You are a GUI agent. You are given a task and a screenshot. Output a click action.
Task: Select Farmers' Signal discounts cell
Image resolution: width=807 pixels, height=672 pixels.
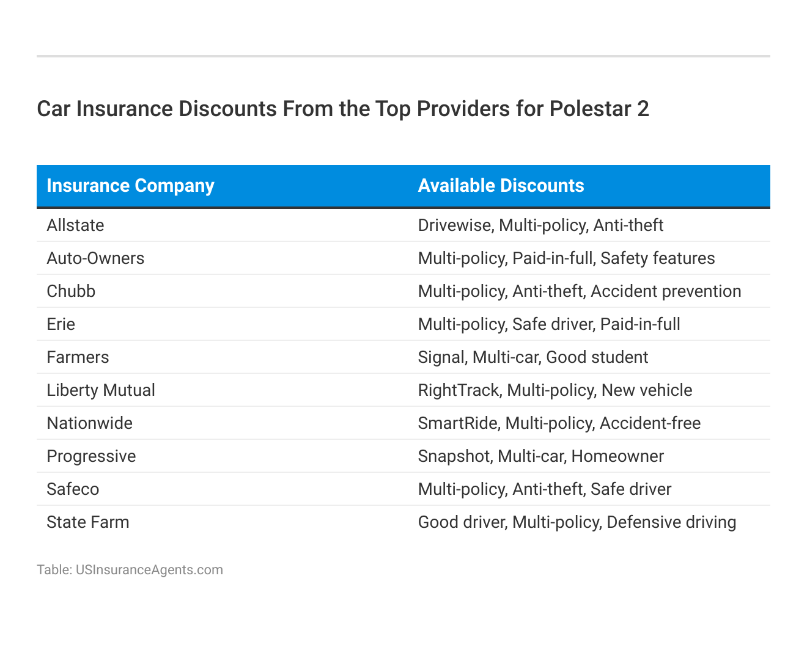[x=532, y=357]
